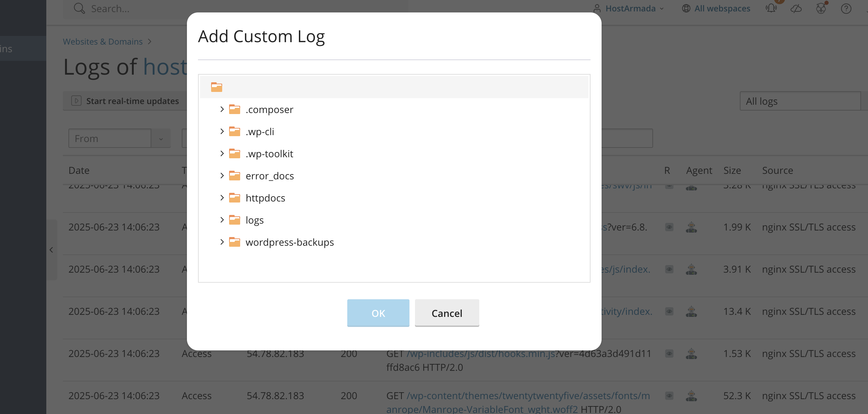Cancel the Add Custom Log dialog
The image size is (868, 414).
[447, 313]
